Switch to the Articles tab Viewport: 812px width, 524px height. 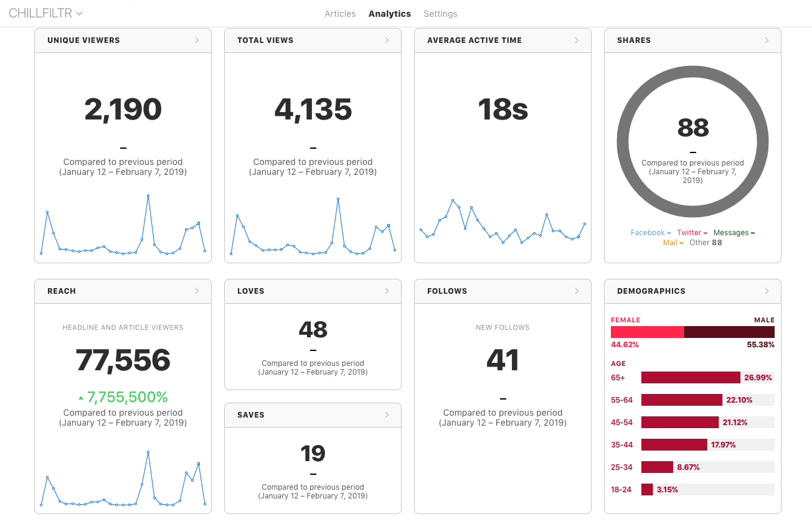[340, 14]
